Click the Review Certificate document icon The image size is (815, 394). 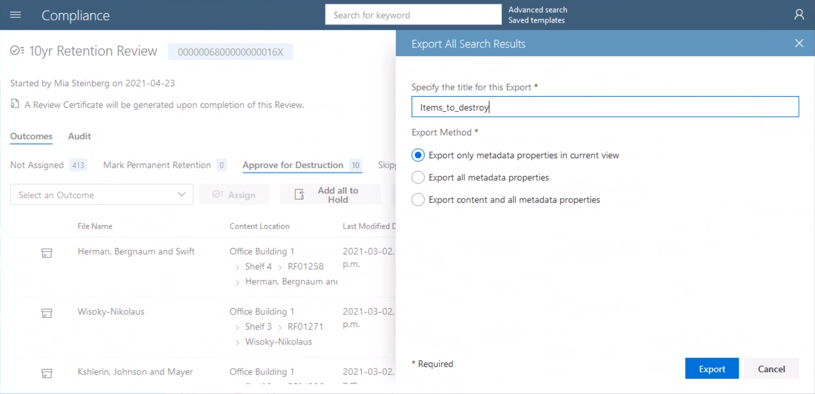(x=15, y=104)
